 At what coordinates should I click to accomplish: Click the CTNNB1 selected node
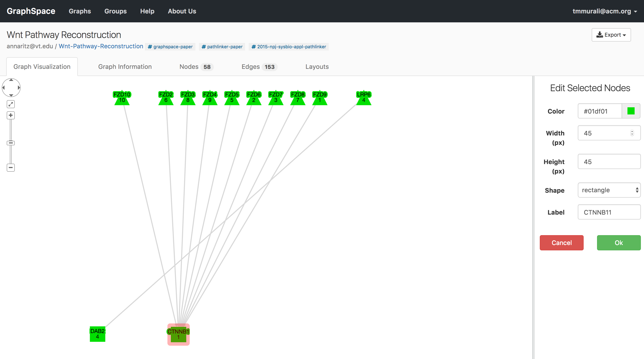pos(178,334)
